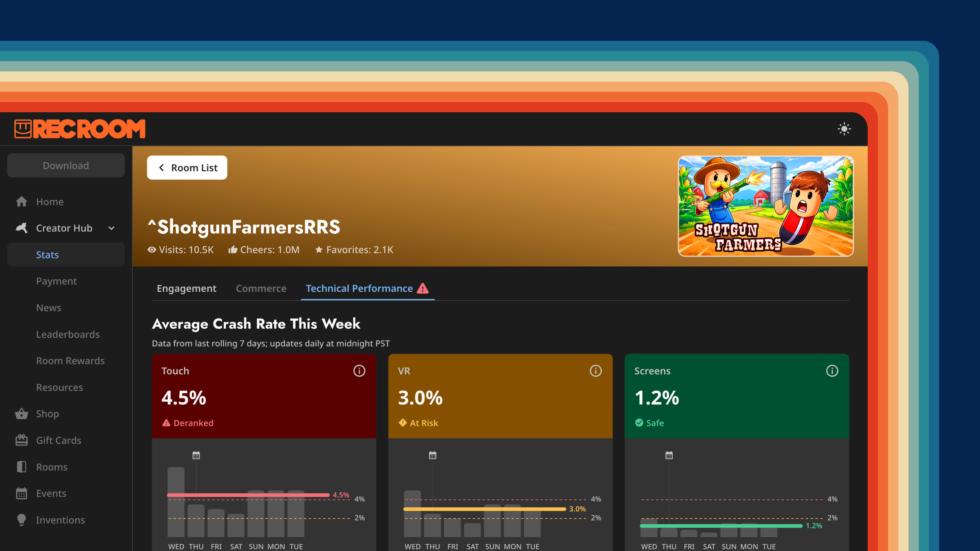Click the Deranked warning icon
Screen dimensions: 980x551
[x=166, y=423]
